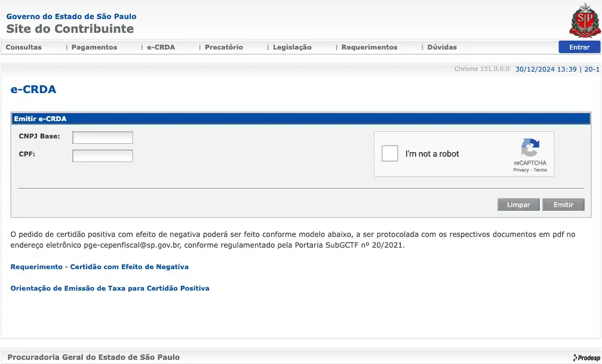This screenshot has width=602, height=364.
Task: Open the Legislação menu
Action: point(292,47)
